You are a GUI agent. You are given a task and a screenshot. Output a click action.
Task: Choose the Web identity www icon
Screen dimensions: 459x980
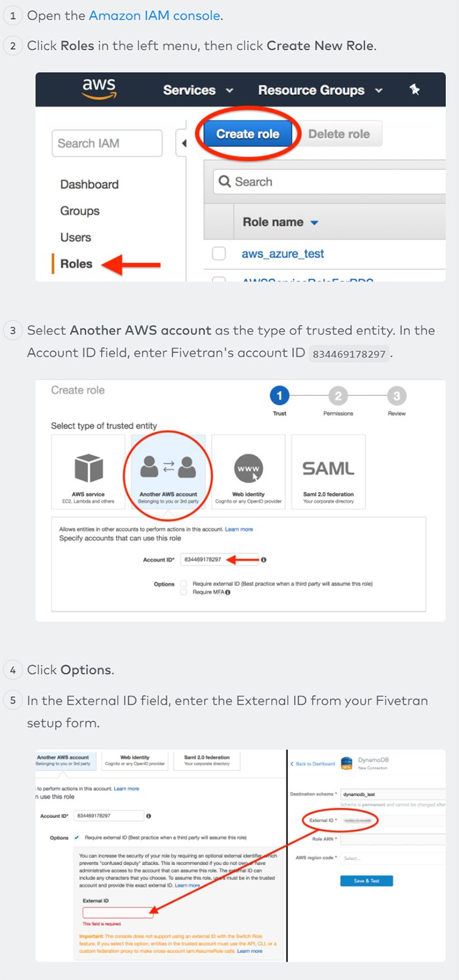[249, 469]
